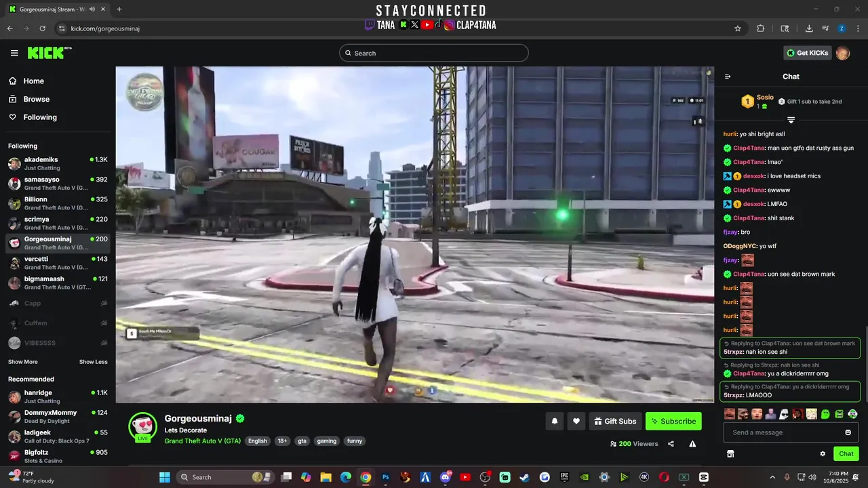Click the Gift Subs button
Image resolution: width=868 pixels, height=488 pixels.
(616, 421)
